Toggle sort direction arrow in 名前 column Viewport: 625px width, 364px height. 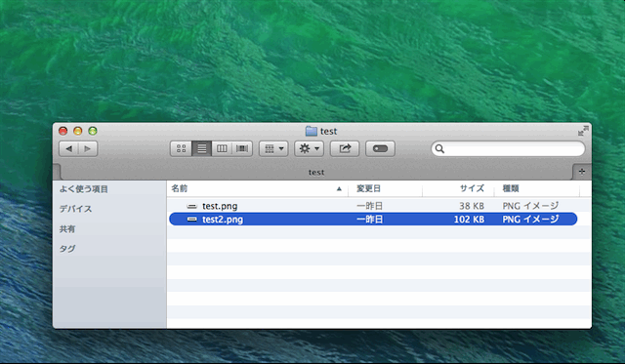point(339,188)
